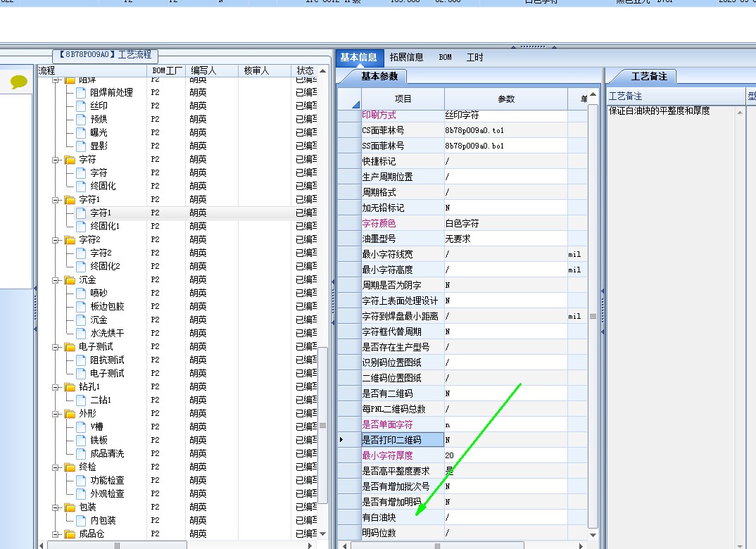Click the 编写人 column header
Screen dimensions: 756x549
[x=212, y=71]
